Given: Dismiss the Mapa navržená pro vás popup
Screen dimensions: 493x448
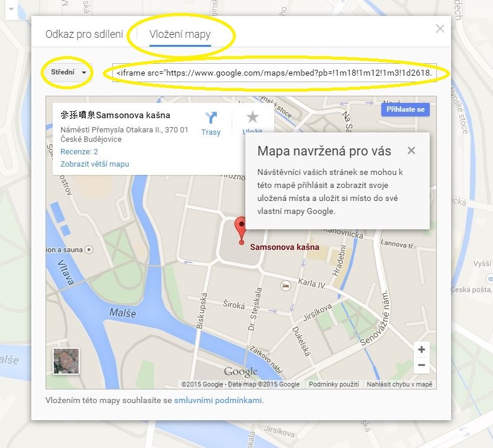Looking at the screenshot, I should pyautogui.click(x=411, y=151).
